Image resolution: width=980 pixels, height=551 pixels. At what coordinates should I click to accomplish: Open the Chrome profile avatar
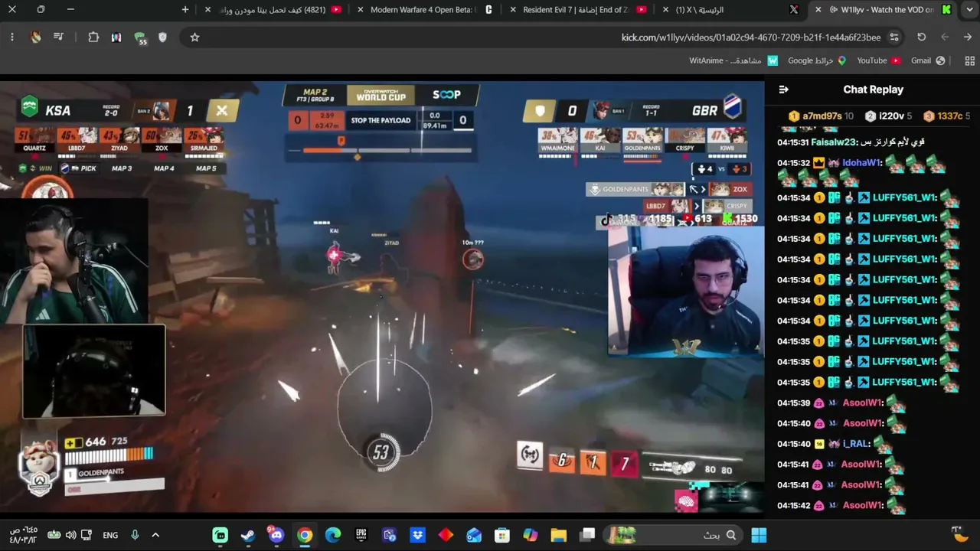point(36,37)
